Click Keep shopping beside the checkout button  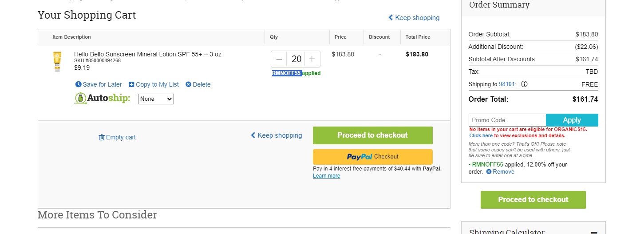pyautogui.click(x=277, y=135)
